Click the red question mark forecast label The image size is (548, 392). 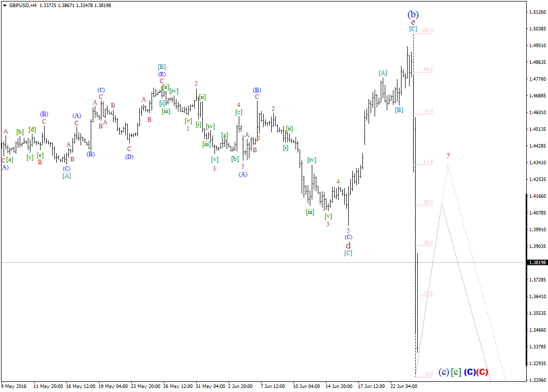[448, 156]
